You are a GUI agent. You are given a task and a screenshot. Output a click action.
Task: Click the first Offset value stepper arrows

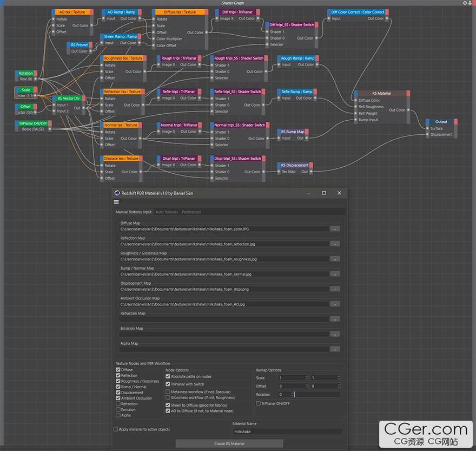(x=307, y=386)
